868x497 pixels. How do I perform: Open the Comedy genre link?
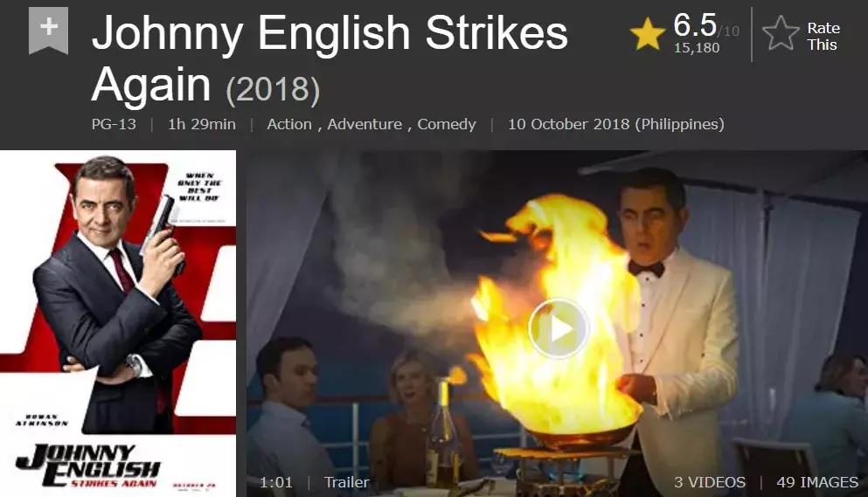click(x=446, y=124)
